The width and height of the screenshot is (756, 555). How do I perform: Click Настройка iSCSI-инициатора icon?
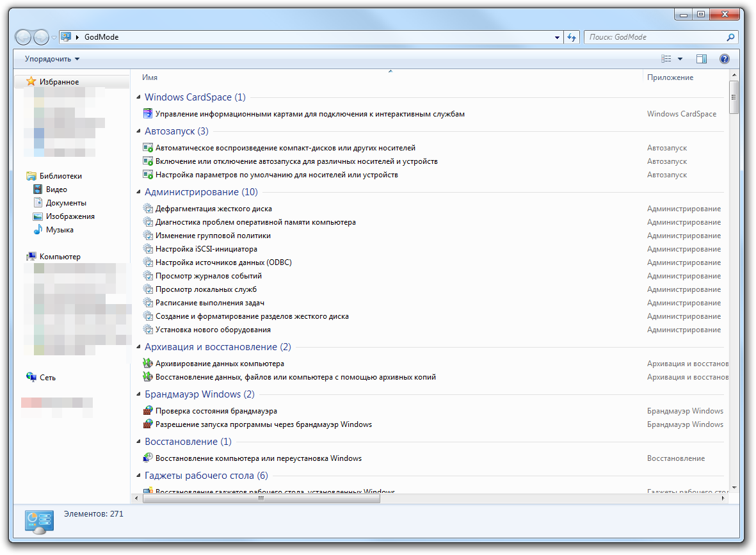(x=148, y=249)
